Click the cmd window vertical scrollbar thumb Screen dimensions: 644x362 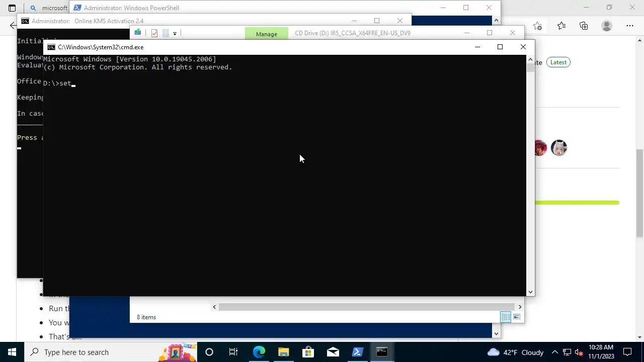tap(530, 67)
